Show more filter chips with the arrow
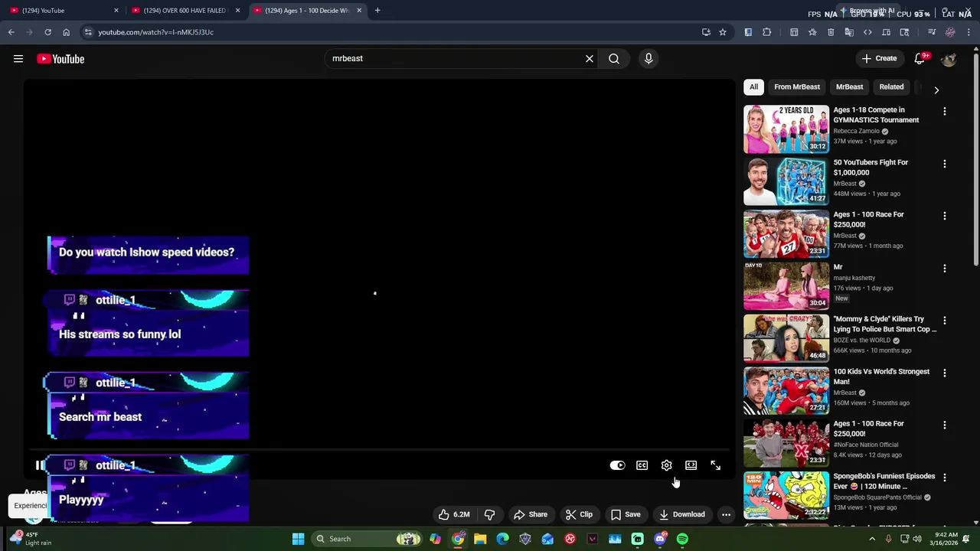Viewport: 980px width, 551px height. click(936, 90)
